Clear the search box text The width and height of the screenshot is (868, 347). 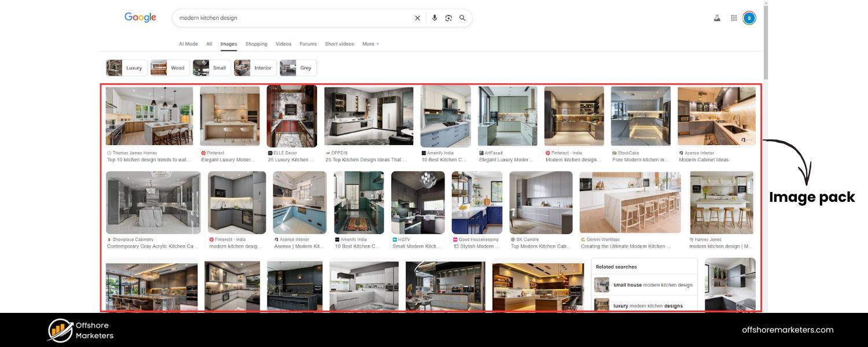pyautogui.click(x=417, y=18)
